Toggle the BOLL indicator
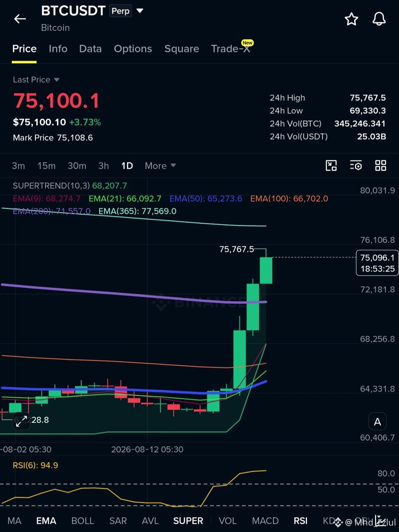The width and height of the screenshot is (399, 532). click(83, 521)
